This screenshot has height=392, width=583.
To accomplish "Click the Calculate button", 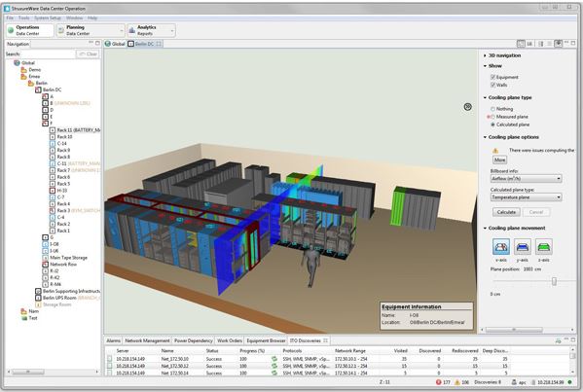I will pyautogui.click(x=506, y=212).
